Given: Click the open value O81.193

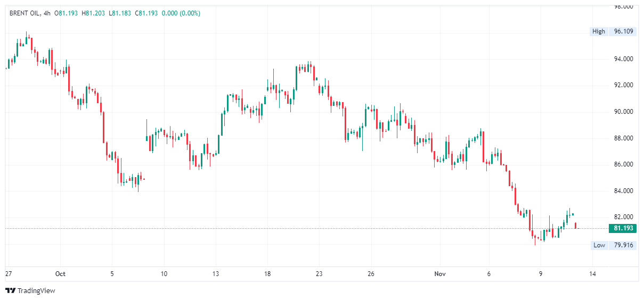Looking at the screenshot, I should 68,13.
